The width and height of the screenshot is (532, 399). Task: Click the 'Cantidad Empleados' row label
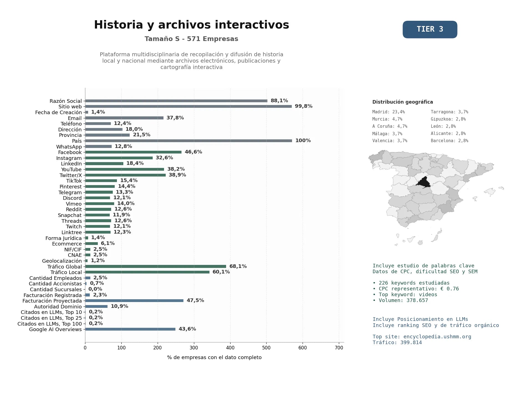(56, 278)
